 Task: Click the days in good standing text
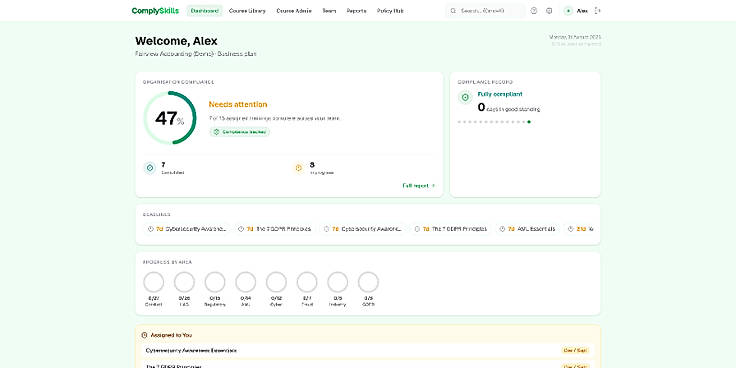[x=513, y=109]
